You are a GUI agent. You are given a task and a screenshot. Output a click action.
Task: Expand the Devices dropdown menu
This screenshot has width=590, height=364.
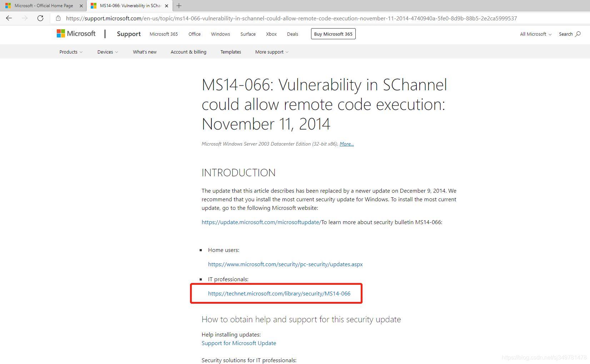(x=107, y=52)
